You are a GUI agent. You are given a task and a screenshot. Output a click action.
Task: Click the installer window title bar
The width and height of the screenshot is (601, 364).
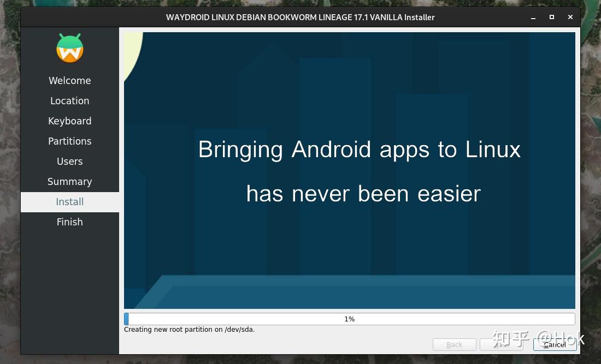coord(300,17)
